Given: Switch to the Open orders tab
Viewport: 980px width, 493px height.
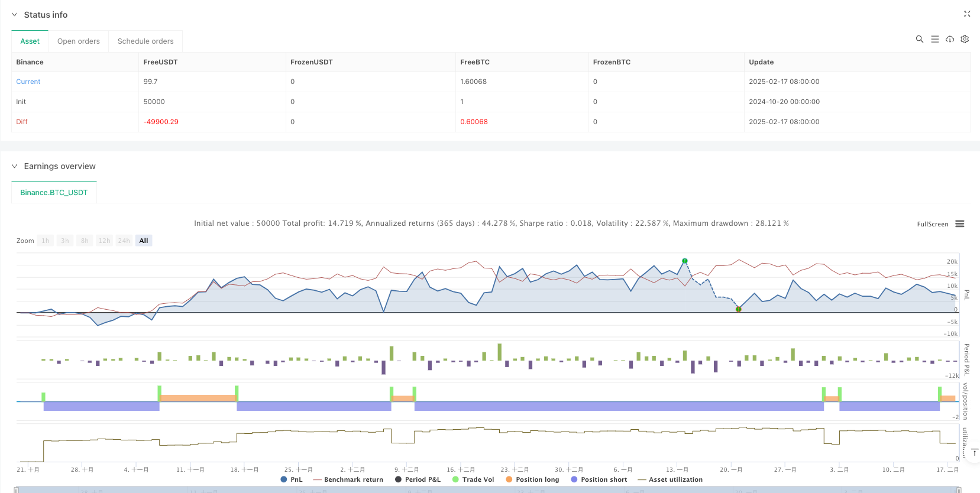Looking at the screenshot, I should tap(79, 41).
